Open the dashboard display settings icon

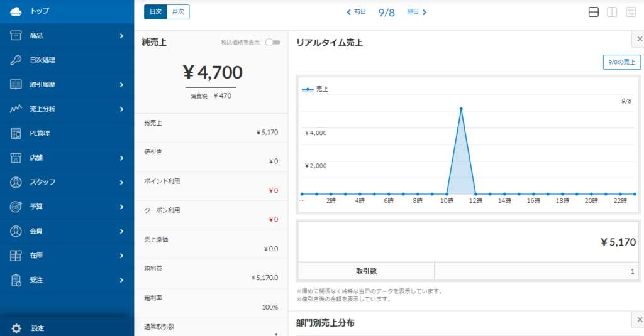tap(630, 12)
